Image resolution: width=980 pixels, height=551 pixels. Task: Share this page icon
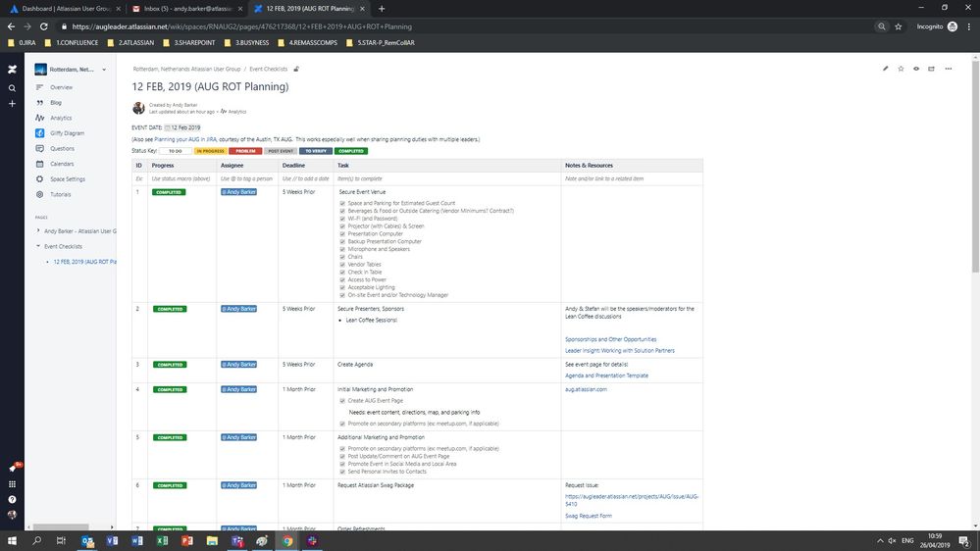pos(931,69)
